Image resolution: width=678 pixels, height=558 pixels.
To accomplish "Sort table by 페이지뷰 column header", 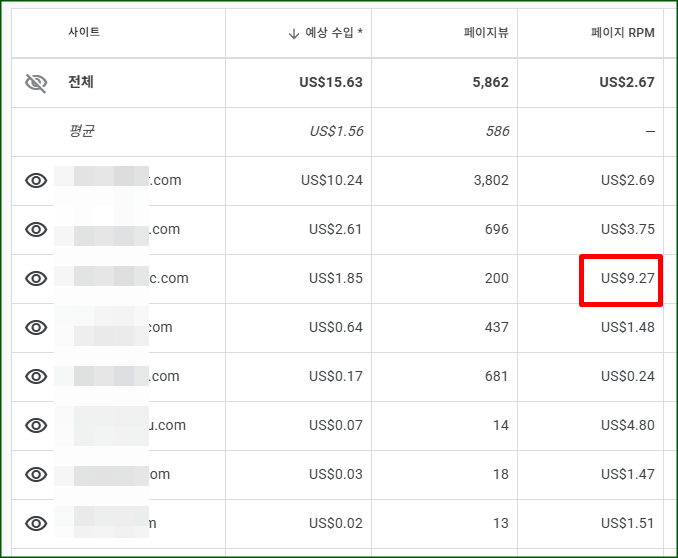I will [x=486, y=33].
